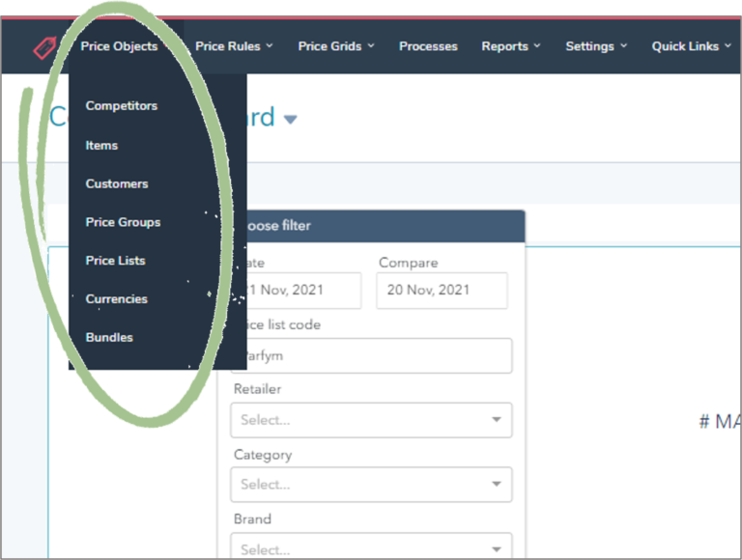Click the Compare date field
Viewport: 742px width, 560px height.
pos(441,291)
